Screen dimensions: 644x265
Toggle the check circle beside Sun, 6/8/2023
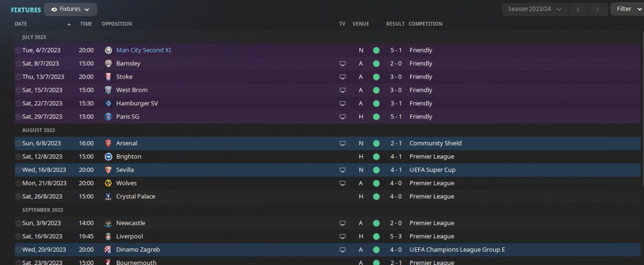click(x=18, y=143)
